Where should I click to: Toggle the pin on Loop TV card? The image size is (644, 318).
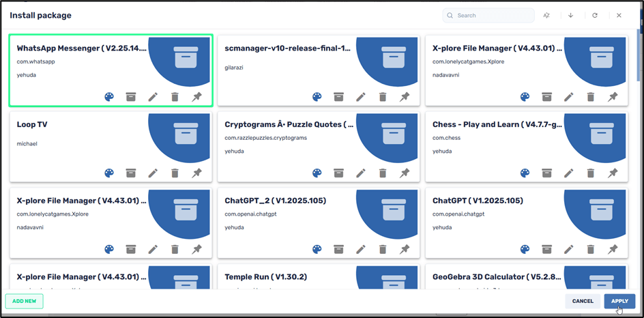pyautogui.click(x=196, y=173)
